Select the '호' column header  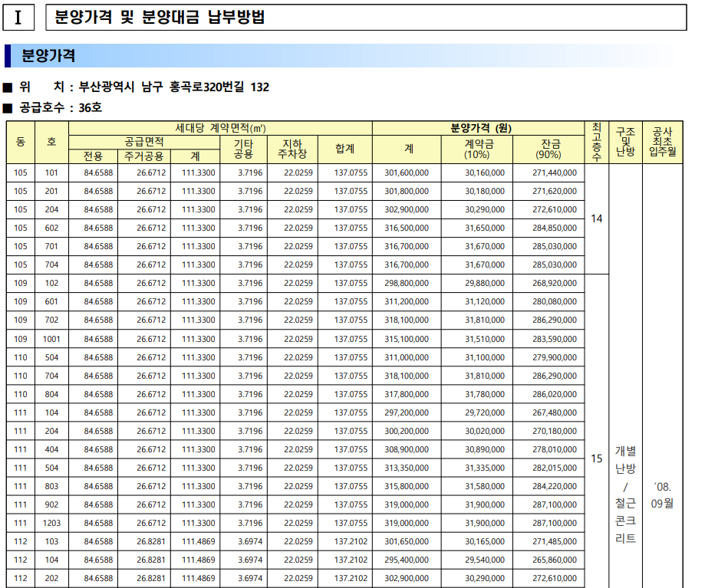tap(51, 142)
